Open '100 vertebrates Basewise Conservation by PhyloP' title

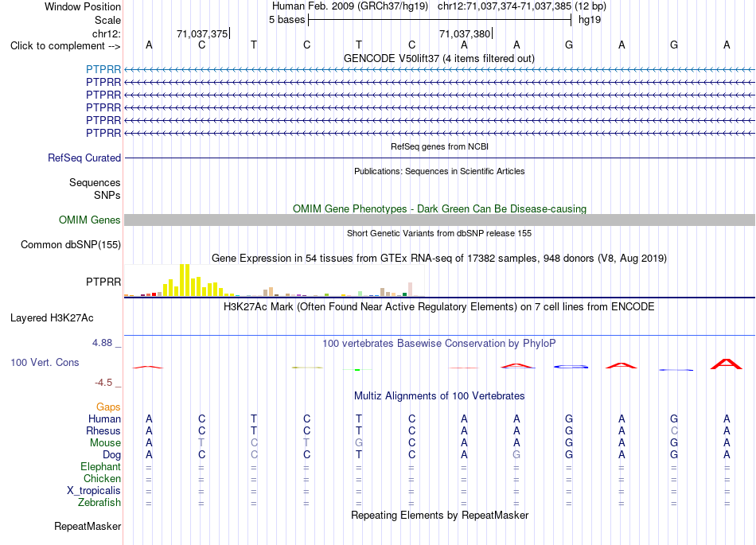(439, 344)
